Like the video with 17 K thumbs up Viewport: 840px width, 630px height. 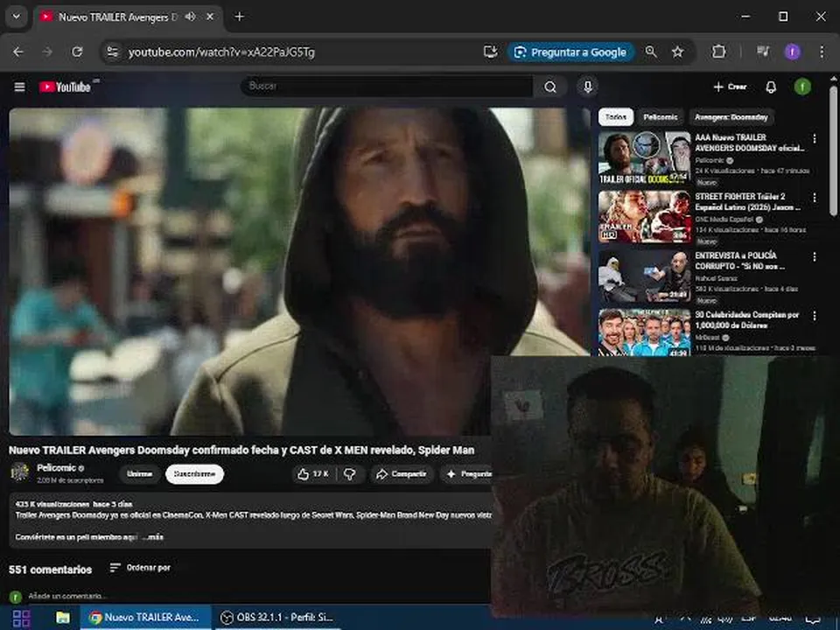pyautogui.click(x=313, y=474)
